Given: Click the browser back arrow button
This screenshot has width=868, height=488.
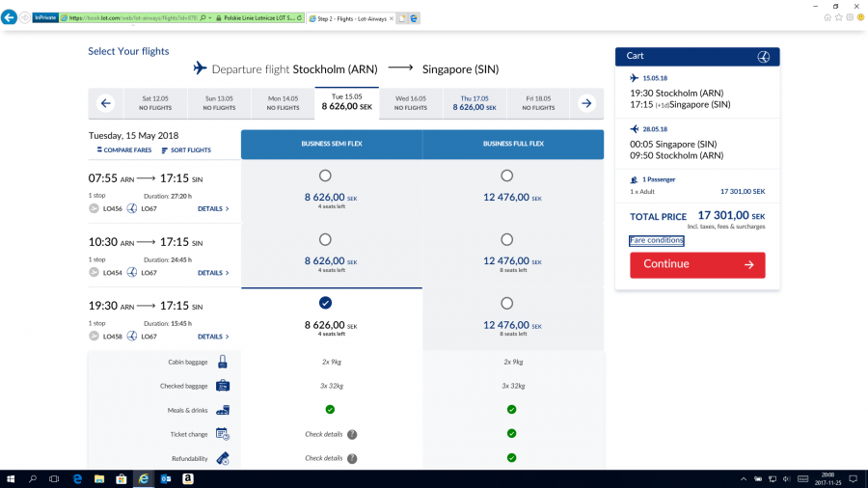Looking at the screenshot, I should (11, 17).
